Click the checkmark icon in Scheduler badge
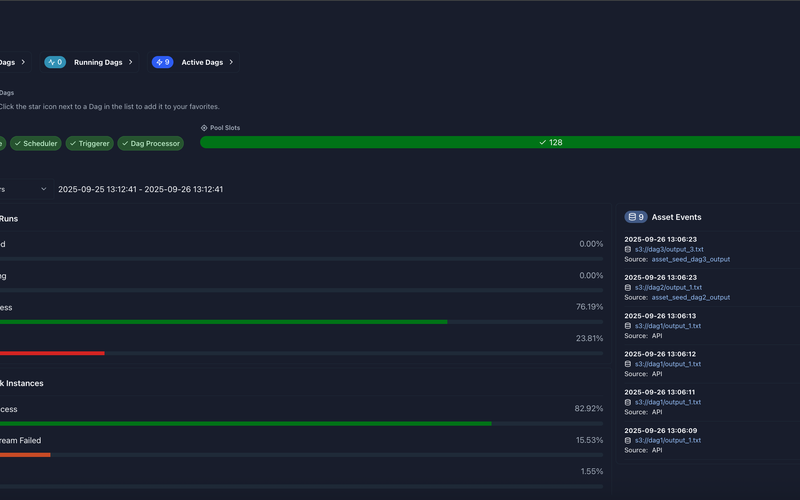Screen dimensions: 800x500 [18, 143]
